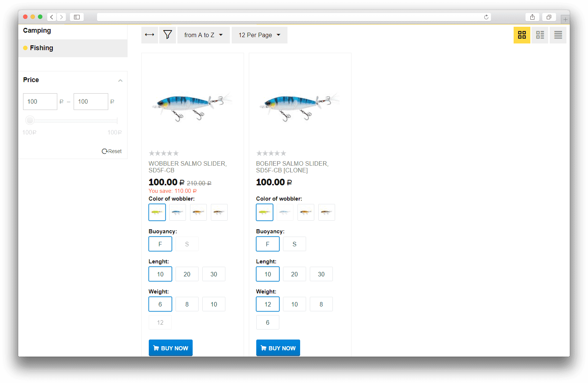
Task: Choose buoyancy S on CLONE product
Action: pos(295,244)
